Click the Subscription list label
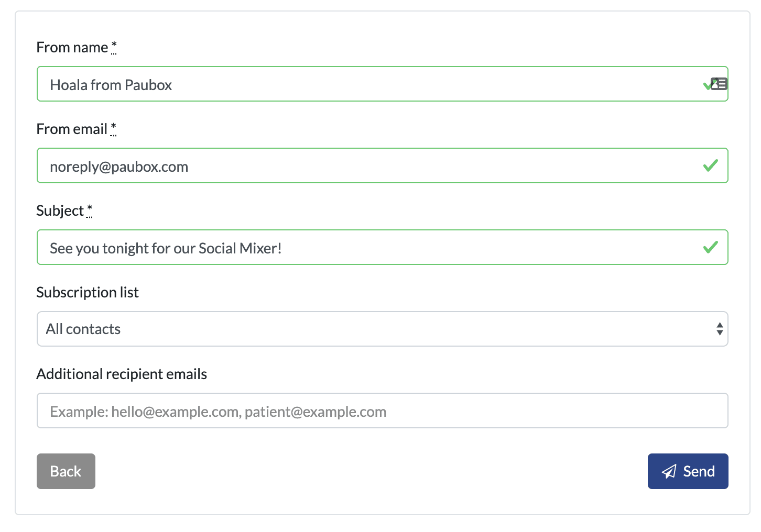This screenshot has width=761, height=532. point(88,292)
